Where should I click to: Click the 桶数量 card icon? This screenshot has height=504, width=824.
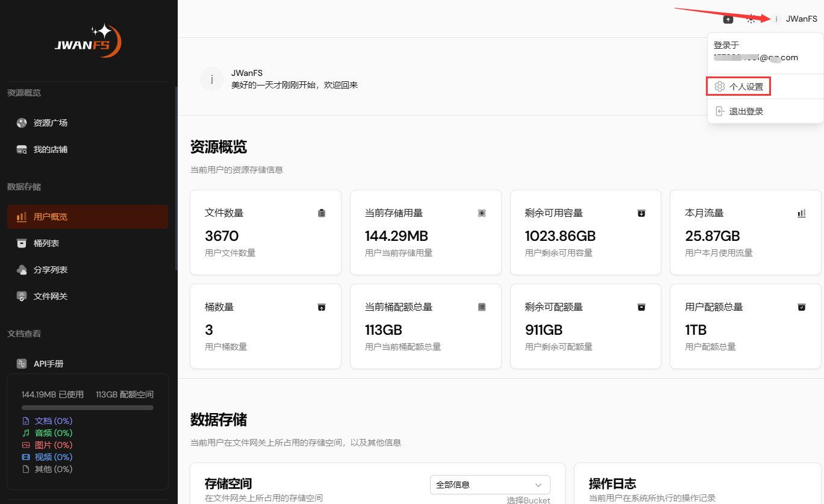coord(322,307)
